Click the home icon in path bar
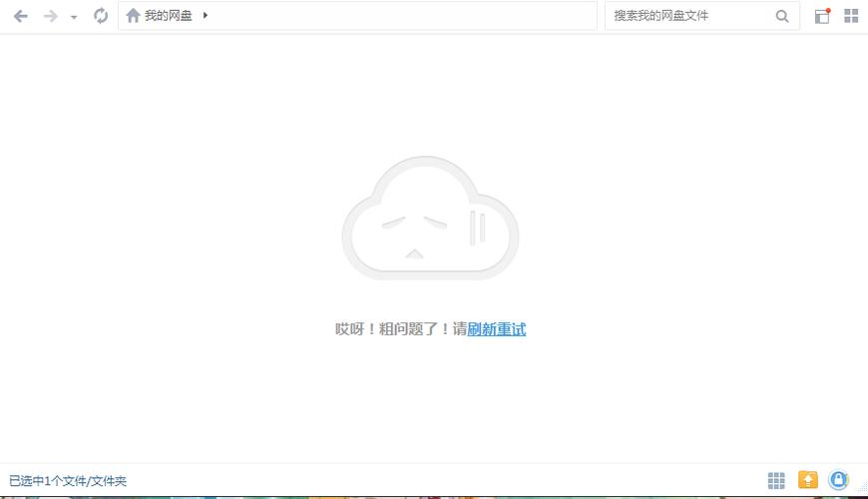Viewport: 868px width, 499px height. [133, 16]
